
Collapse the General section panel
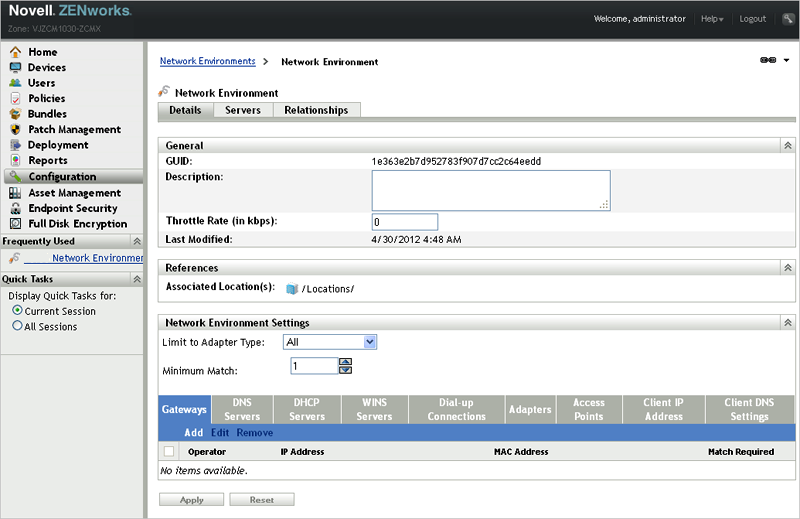pos(787,146)
